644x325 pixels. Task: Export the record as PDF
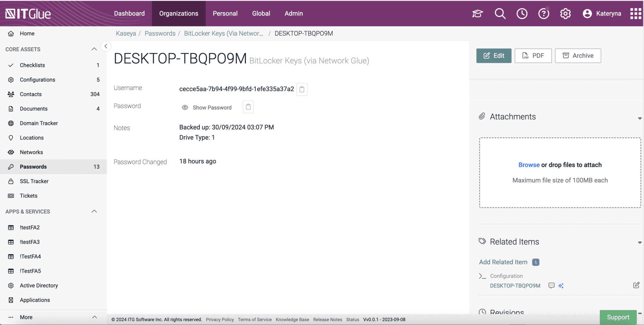tap(533, 55)
